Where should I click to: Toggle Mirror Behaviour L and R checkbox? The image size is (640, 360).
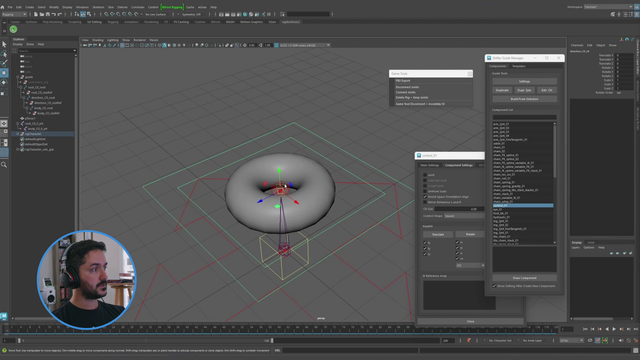pyautogui.click(x=425, y=202)
